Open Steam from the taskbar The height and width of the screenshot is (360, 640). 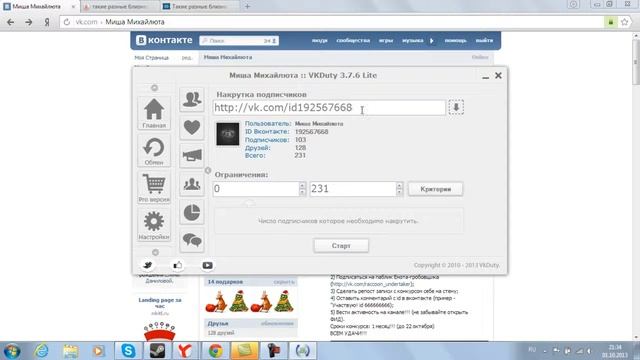158,351
